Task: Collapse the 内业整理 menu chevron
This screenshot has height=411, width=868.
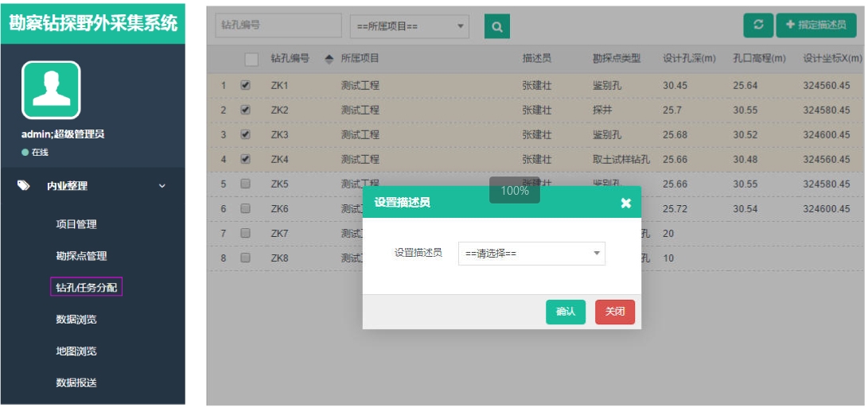Action: pyautogui.click(x=162, y=186)
